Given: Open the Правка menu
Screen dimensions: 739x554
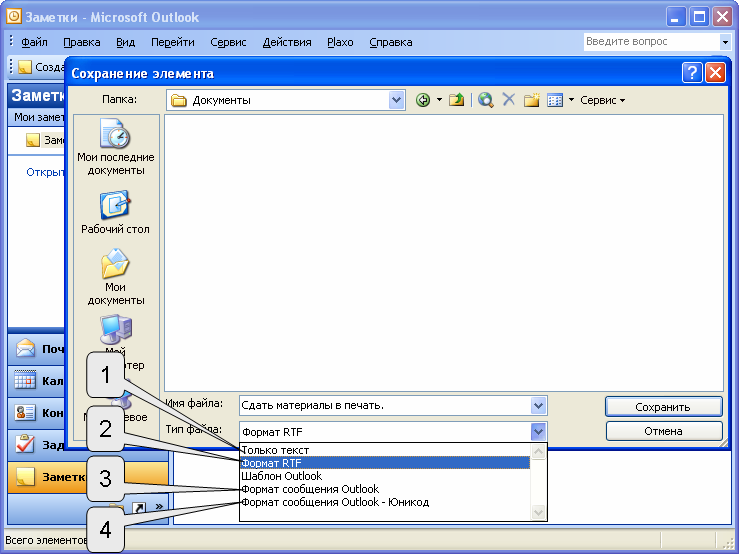Looking at the screenshot, I should (82, 42).
